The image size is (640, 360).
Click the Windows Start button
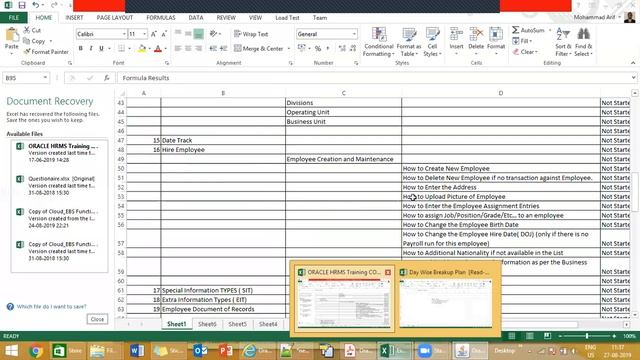click(11, 351)
